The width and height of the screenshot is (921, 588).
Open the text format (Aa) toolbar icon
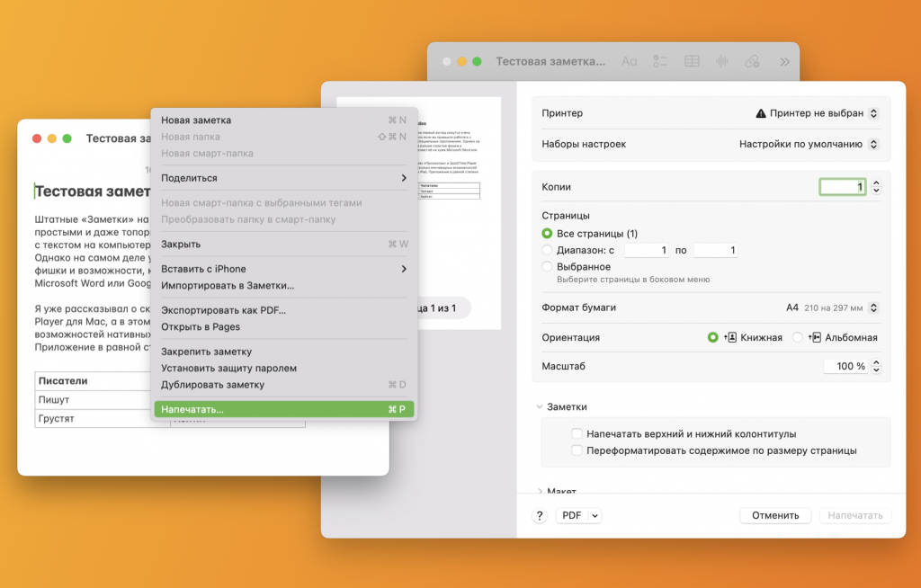630,62
